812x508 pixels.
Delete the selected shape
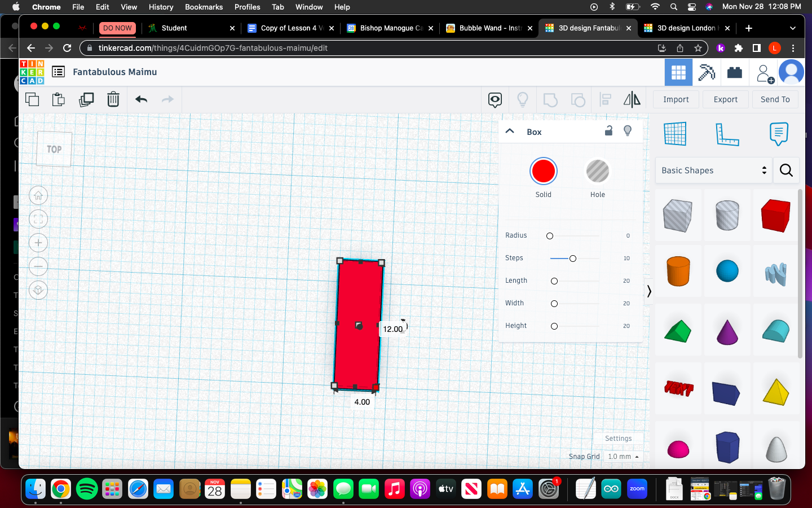pyautogui.click(x=113, y=99)
